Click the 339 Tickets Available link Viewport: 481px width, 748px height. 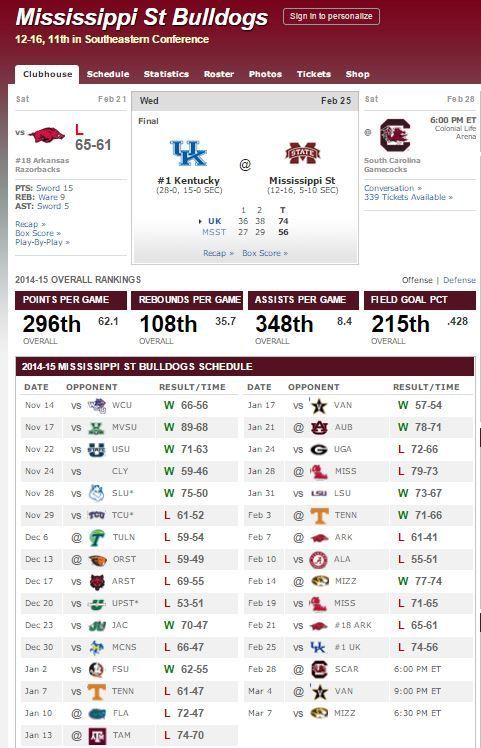pyautogui.click(x=408, y=197)
